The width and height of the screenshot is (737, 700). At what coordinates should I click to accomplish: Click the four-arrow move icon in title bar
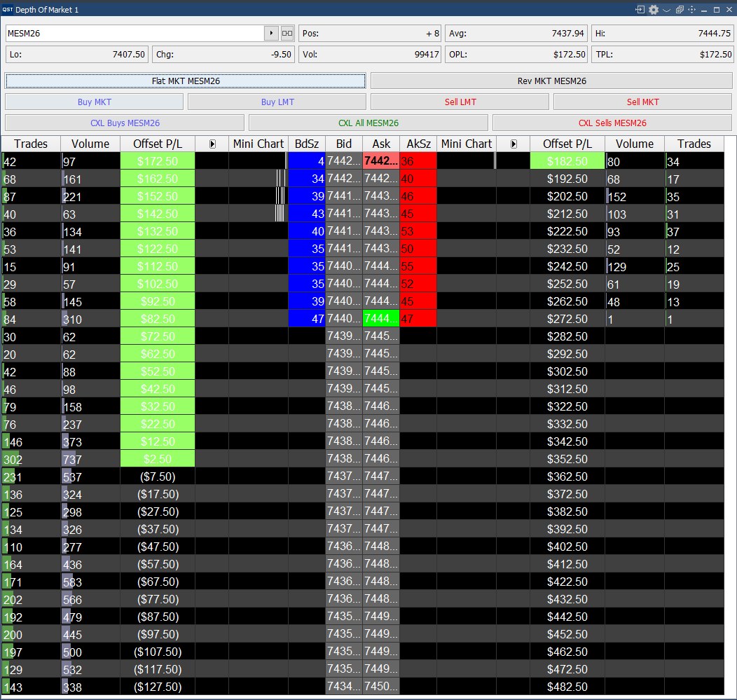click(692, 9)
